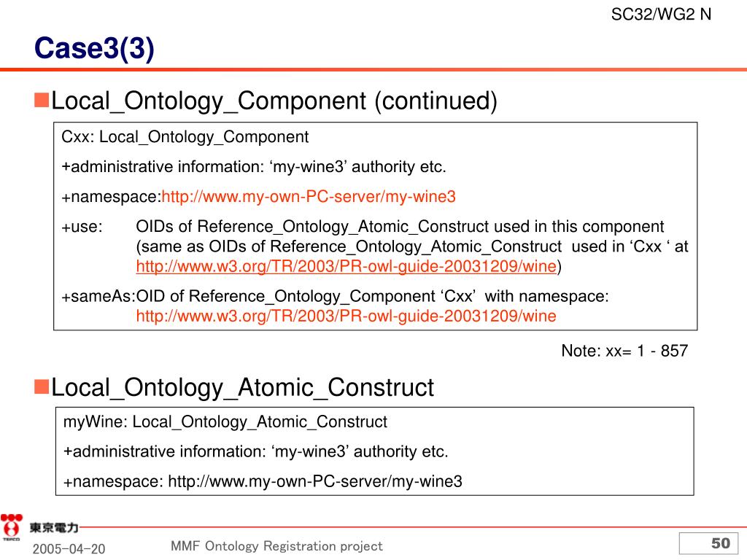This screenshot has height=560, width=747.
Task: Click the Local_Ontology_Atomic_Construct heading
Action: [242, 387]
